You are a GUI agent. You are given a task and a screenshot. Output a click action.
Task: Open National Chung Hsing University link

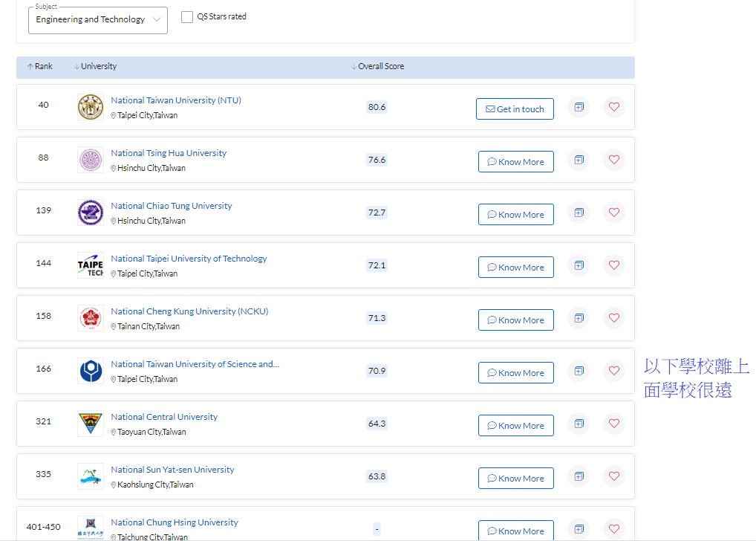point(175,522)
